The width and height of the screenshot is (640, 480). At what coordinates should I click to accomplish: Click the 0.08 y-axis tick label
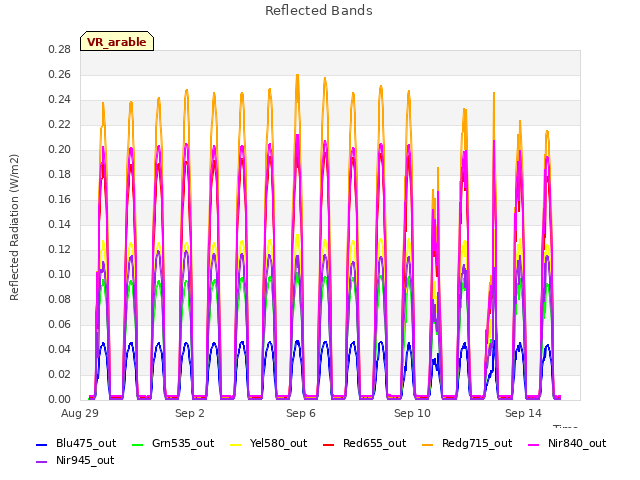pos(60,299)
